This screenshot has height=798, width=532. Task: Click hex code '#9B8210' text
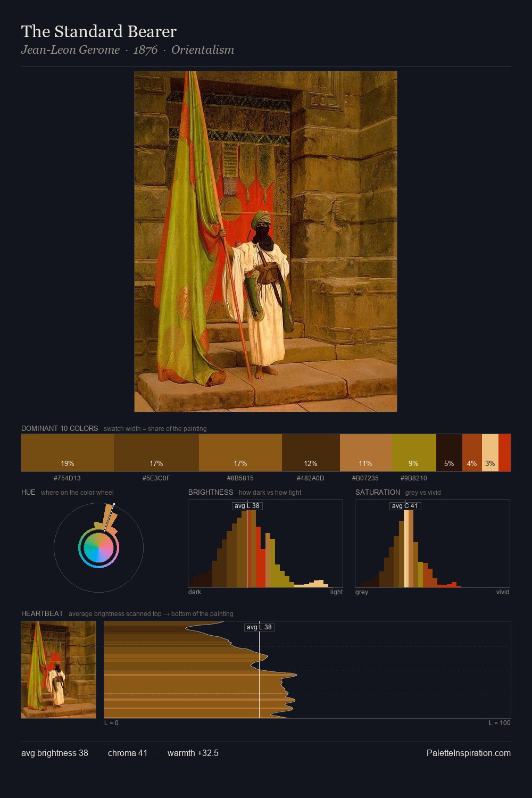[414, 478]
